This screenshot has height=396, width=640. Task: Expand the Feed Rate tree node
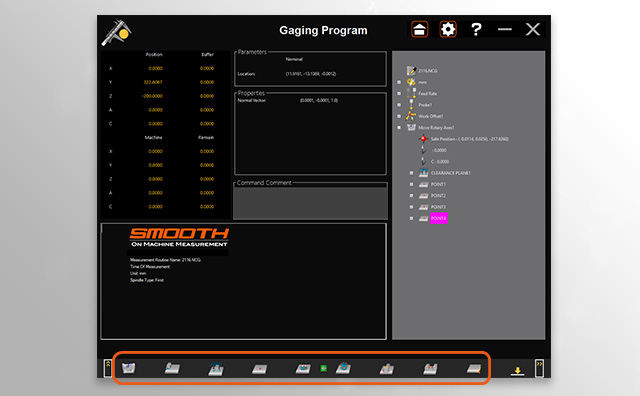click(399, 93)
